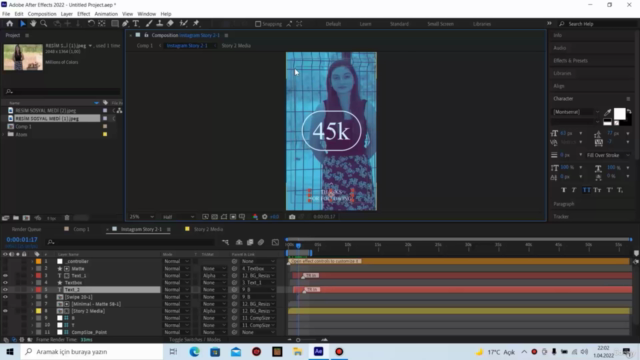
Task: Hide the Text_1 layer eye
Action: point(5,276)
